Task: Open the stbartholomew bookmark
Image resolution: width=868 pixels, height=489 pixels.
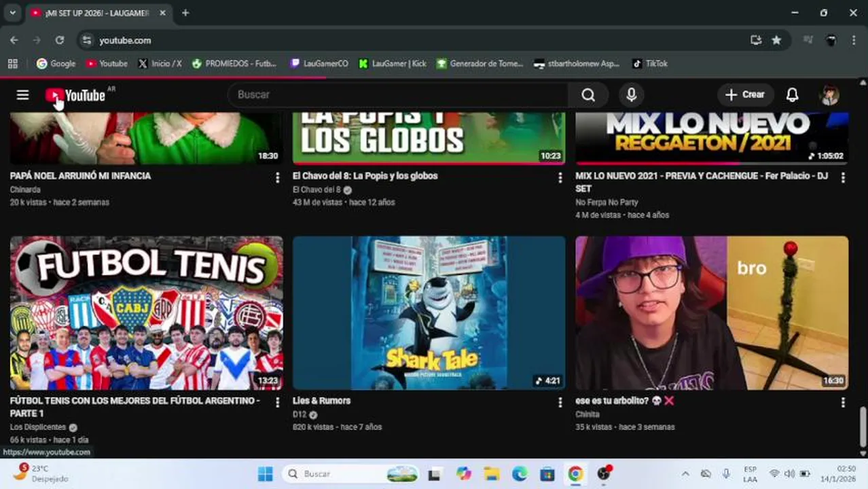Action: coord(577,64)
